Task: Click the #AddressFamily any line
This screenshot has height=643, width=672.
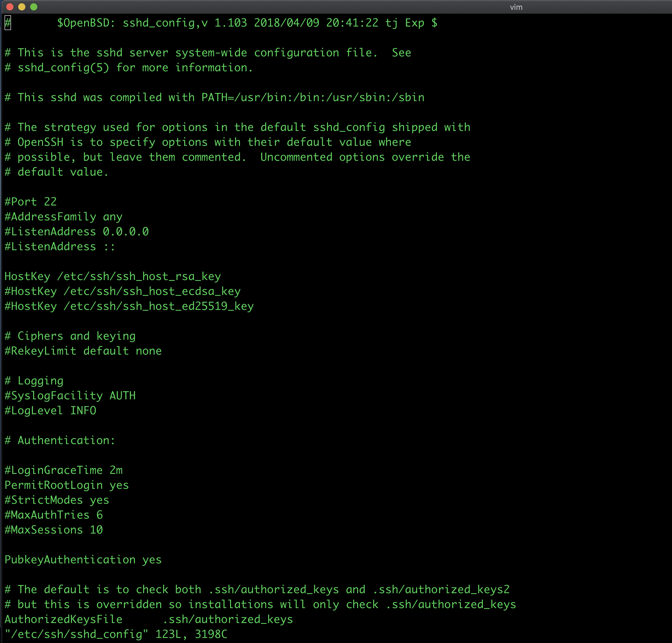Action: pyautogui.click(x=64, y=217)
